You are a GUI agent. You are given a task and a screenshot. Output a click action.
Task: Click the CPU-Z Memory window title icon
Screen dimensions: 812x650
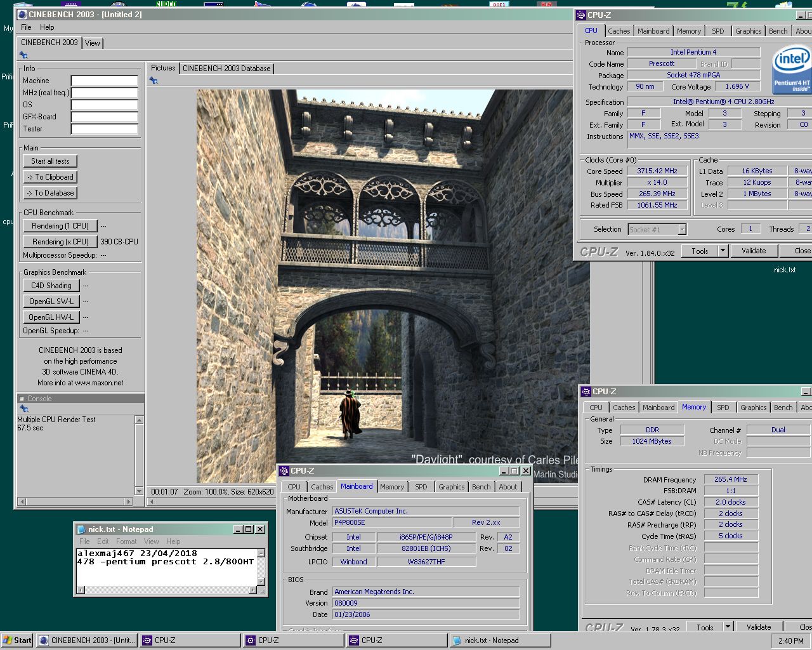586,392
